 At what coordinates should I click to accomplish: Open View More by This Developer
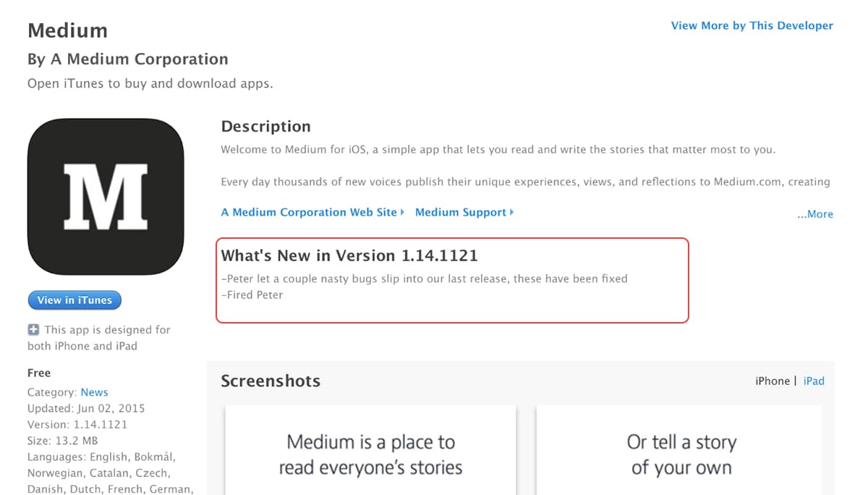[752, 25]
